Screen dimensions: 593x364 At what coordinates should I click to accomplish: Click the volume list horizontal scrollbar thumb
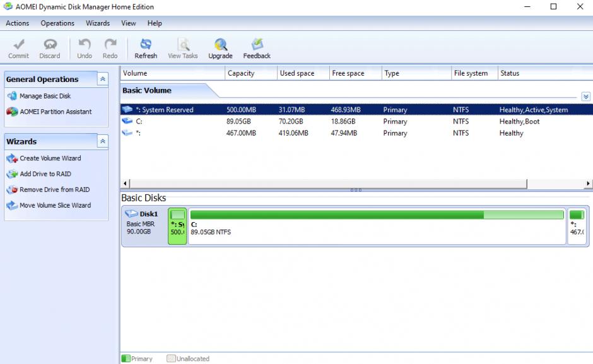328,184
